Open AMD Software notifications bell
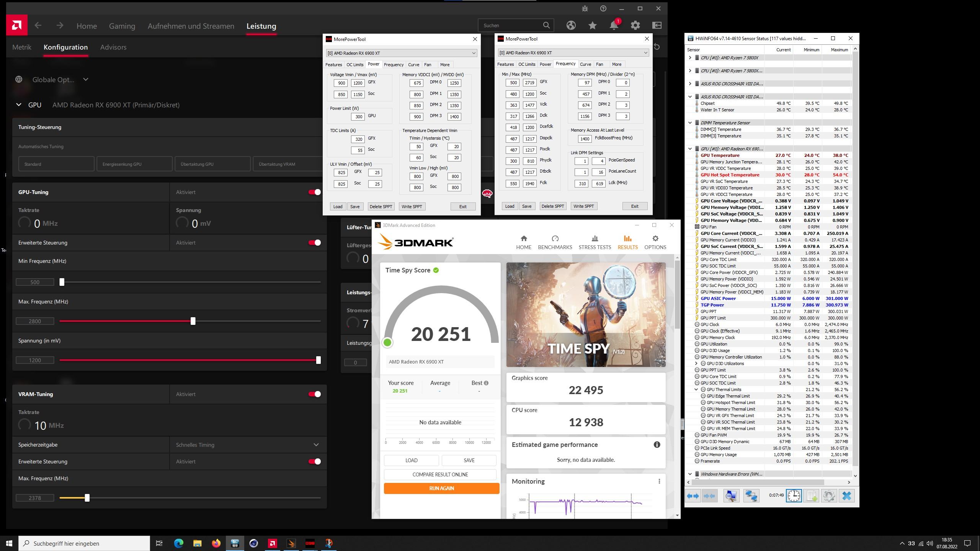This screenshot has height=551, width=980. pos(614,25)
